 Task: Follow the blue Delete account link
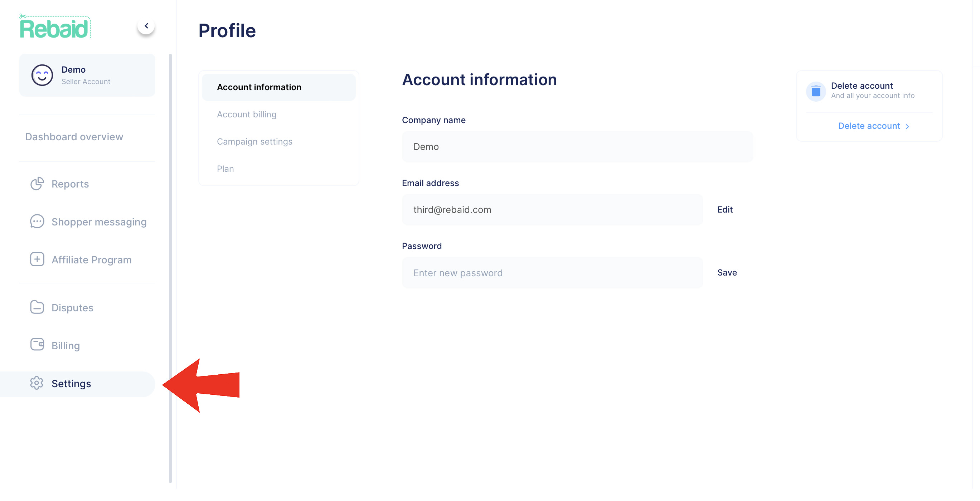[x=869, y=126]
